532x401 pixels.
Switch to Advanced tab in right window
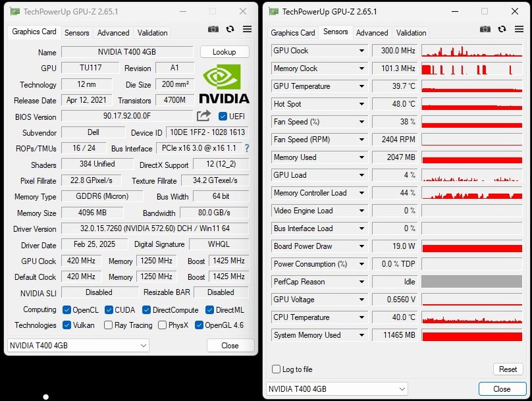(x=372, y=32)
